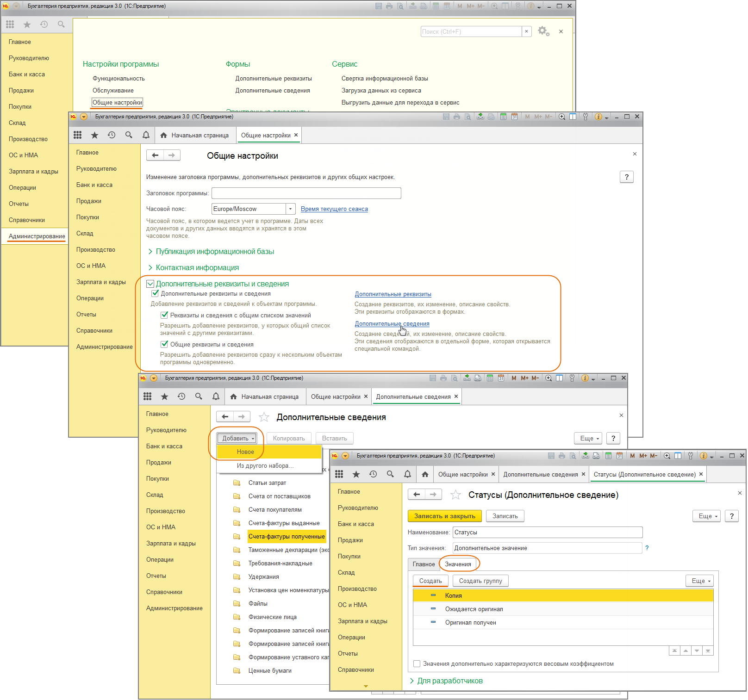Click Записать button
The image size is (748, 700).
pyautogui.click(x=505, y=516)
